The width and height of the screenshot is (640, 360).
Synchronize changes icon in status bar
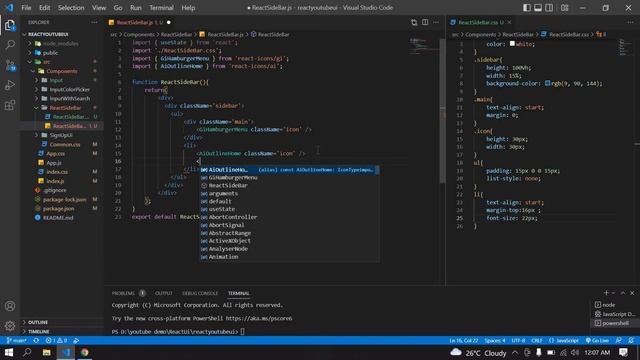coord(36,340)
